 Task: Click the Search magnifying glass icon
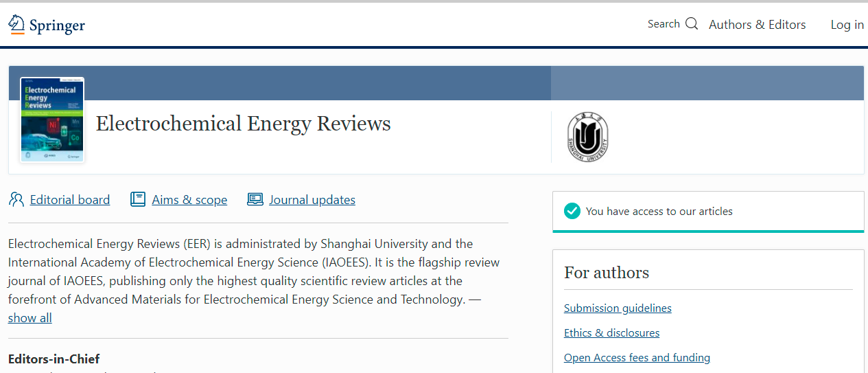pos(692,24)
